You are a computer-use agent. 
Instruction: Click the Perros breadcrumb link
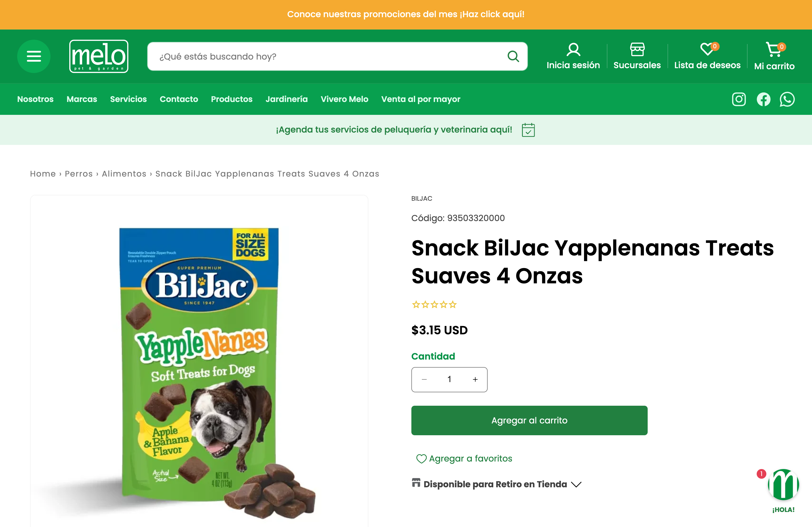tap(79, 174)
